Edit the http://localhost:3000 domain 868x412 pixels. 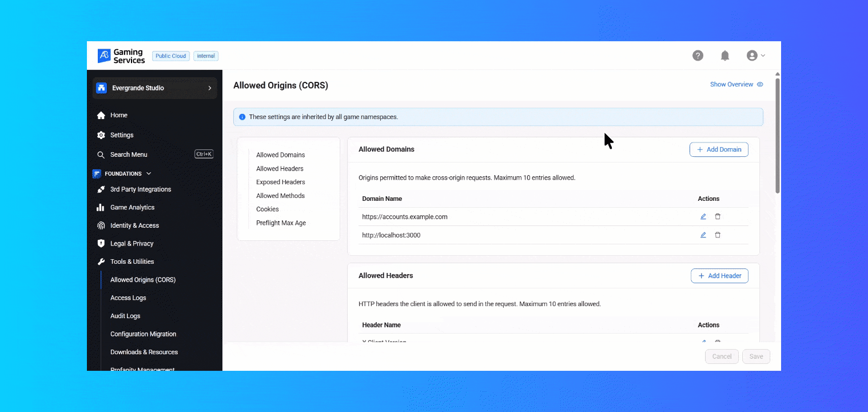click(x=703, y=235)
